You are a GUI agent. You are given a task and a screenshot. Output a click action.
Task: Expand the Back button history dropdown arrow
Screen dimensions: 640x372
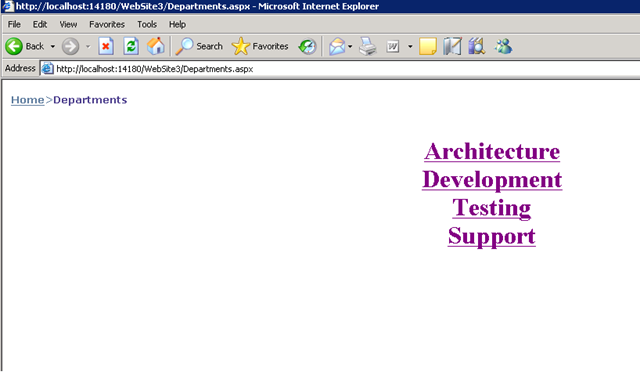click(53, 47)
